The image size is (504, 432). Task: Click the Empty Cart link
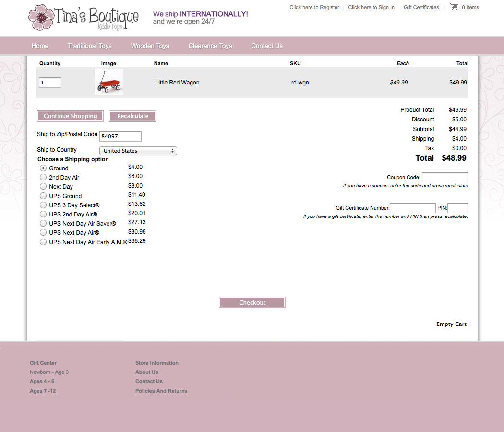point(451,324)
